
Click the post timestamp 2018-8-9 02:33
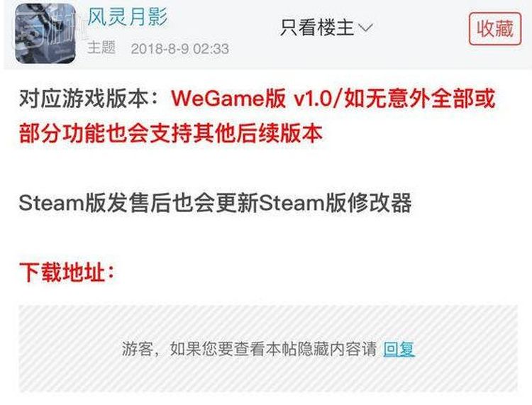coord(180,49)
